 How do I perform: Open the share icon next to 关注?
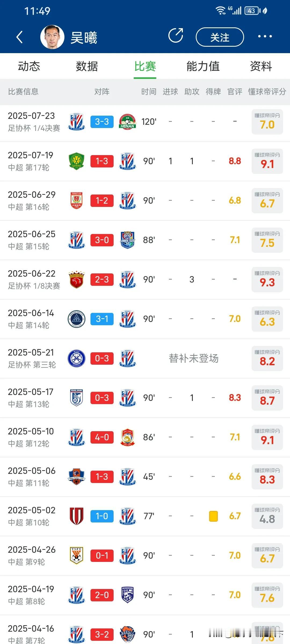point(176,36)
